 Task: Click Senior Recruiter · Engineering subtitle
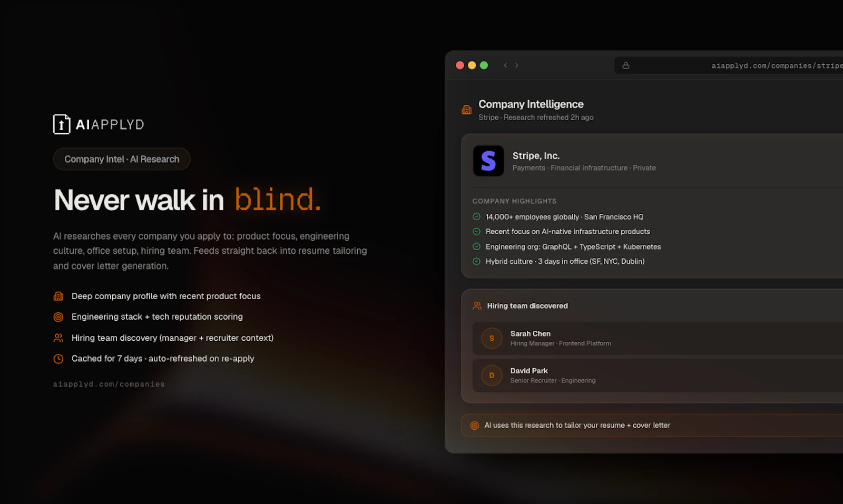click(553, 381)
